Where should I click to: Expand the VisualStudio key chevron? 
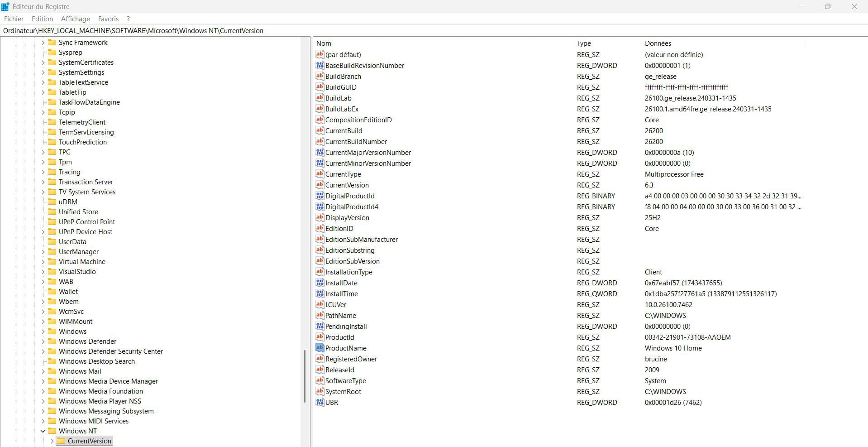[43, 272]
